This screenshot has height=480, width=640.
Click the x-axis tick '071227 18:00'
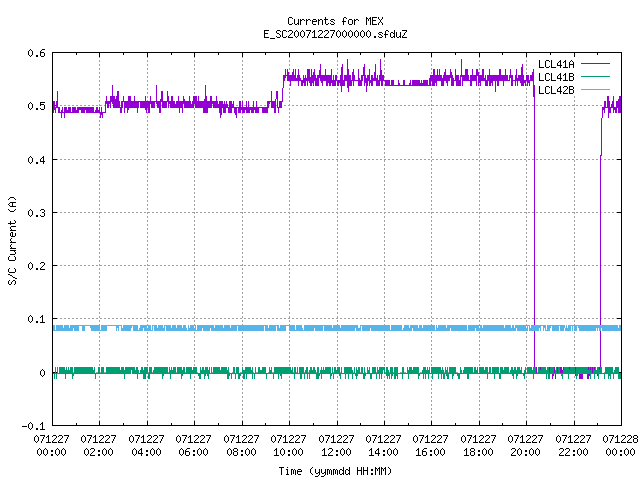click(478, 446)
